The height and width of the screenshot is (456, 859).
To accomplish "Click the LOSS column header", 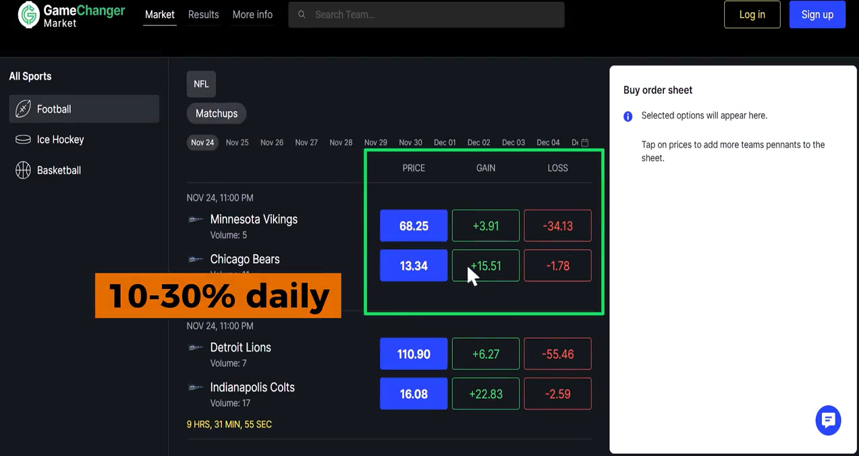I will tap(558, 168).
